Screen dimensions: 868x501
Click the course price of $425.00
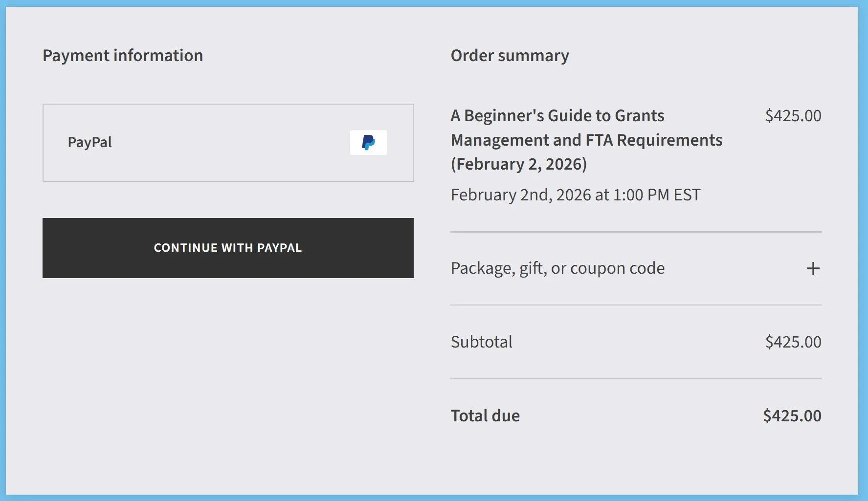[793, 116]
